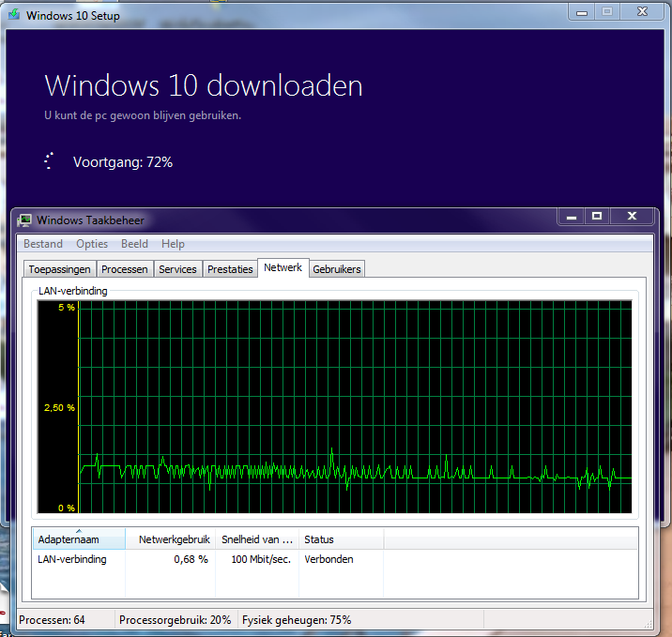This screenshot has width=672, height=637.
Task: Select the LAN-verbinding adapter row
Action: coord(72,559)
